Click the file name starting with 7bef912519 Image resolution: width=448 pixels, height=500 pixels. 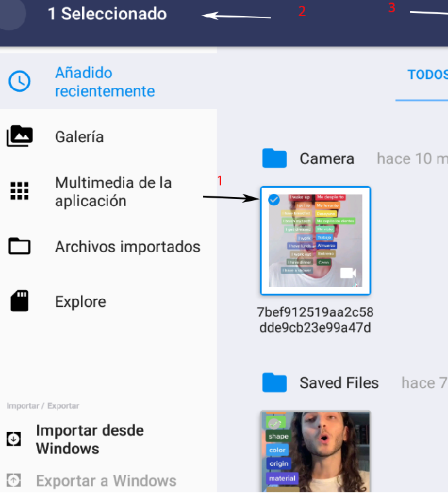coord(315,320)
